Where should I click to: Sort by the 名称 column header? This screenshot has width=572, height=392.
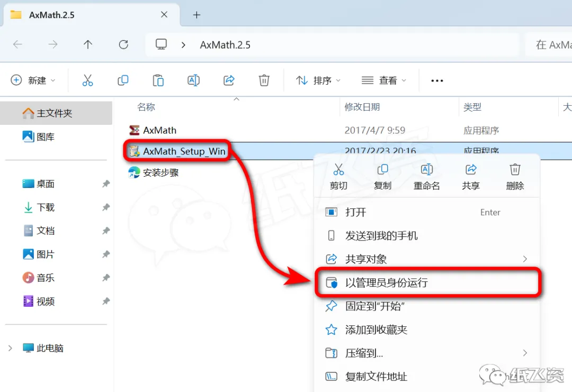[x=146, y=107]
